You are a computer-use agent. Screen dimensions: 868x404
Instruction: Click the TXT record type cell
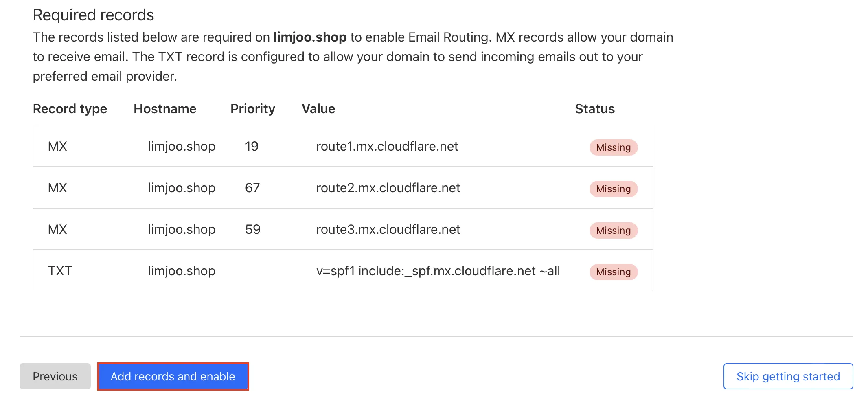(60, 271)
